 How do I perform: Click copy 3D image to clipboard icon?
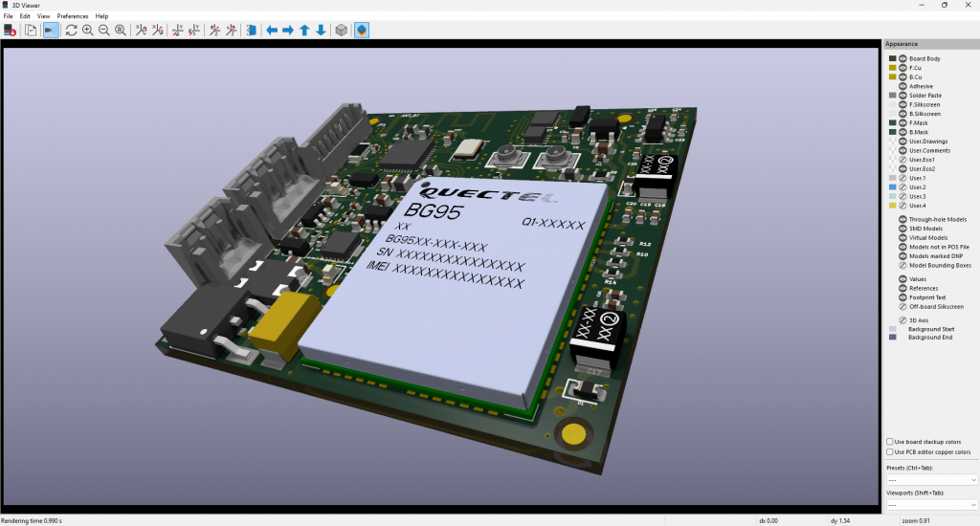click(x=31, y=30)
